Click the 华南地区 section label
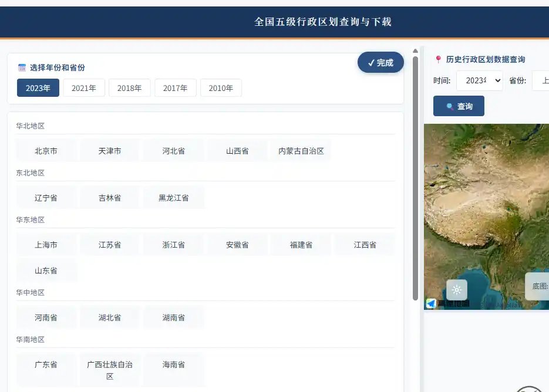The height and width of the screenshot is (392, 549). coord(30,340)
